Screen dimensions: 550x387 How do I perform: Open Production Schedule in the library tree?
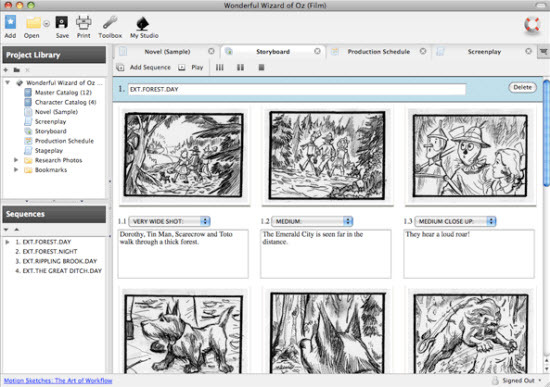click(64, 141)
